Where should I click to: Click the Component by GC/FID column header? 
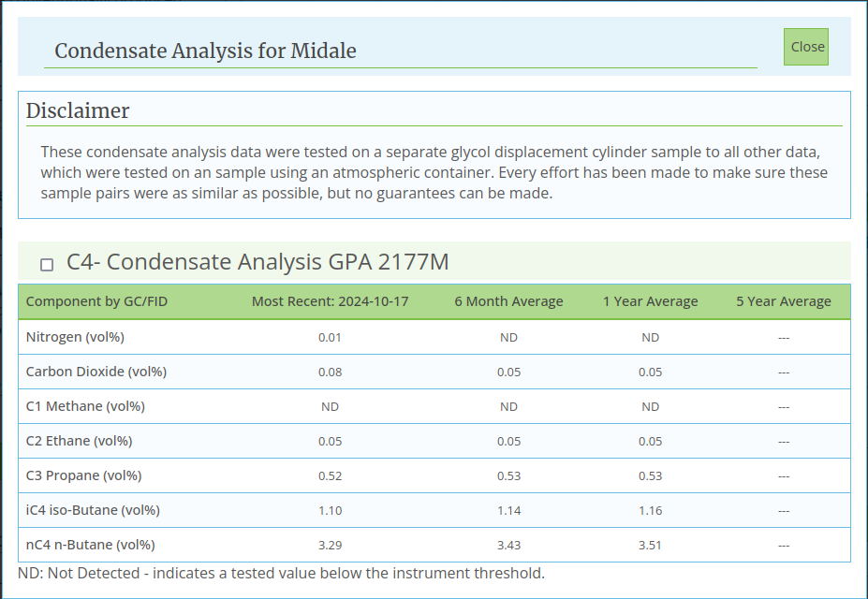pos(96,301)
